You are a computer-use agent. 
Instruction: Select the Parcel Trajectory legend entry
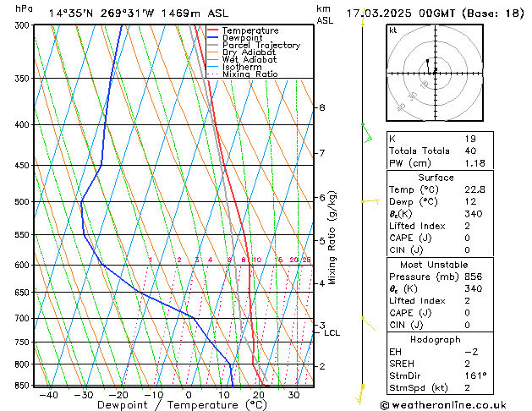tap(260, 46)
